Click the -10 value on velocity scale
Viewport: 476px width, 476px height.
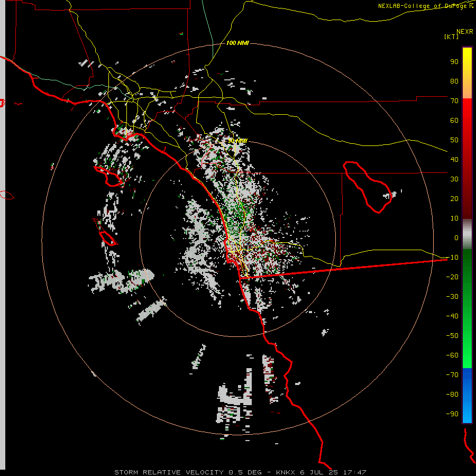coord(452,258)
